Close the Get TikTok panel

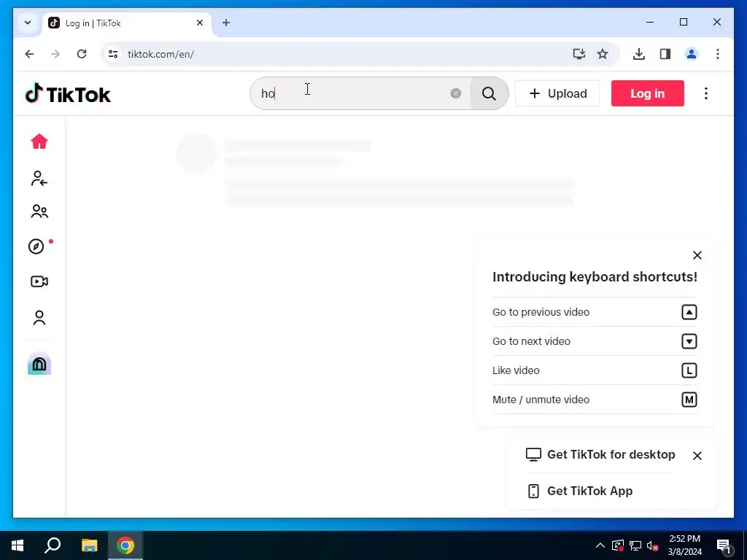pyautogui.click(x=697, y=456)
